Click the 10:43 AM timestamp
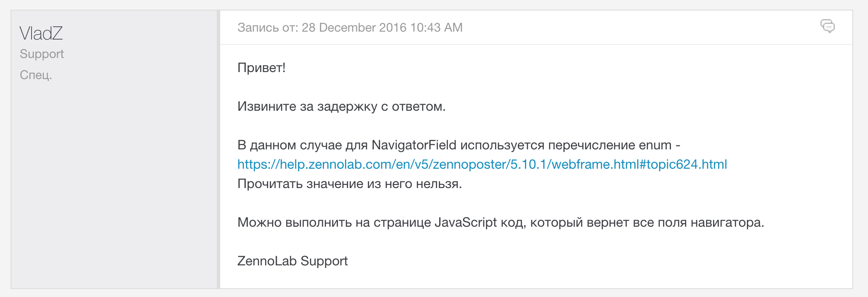Image resolution: width=868 pixels, height=297 pixels. pyautogui.click(x=436, y=27)
